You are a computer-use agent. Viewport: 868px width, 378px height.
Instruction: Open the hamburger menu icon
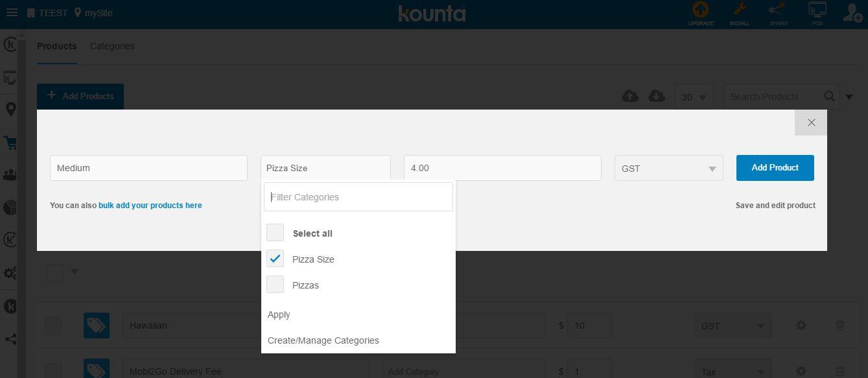click(11, 13)
